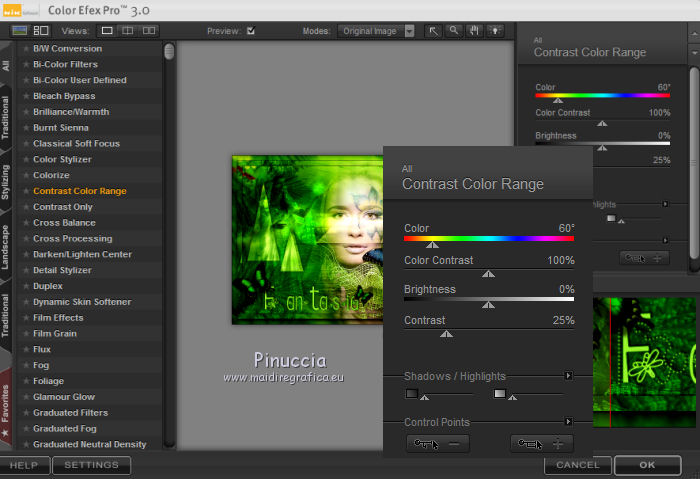Screen dimensions: 700x479
Task: Toggle the Preview checkbox
Action: click(251, 31)
